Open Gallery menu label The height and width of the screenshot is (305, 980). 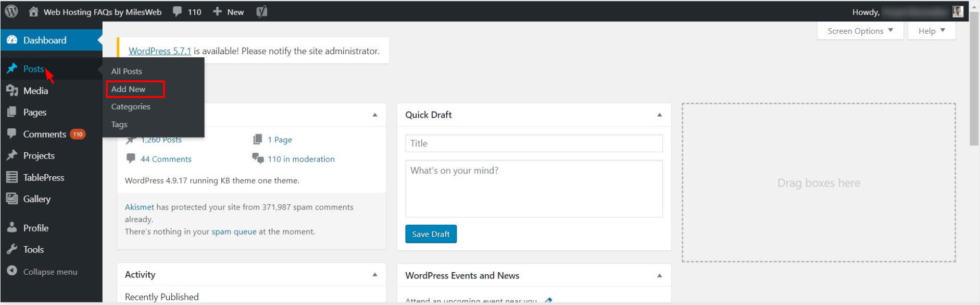(37, 199)
